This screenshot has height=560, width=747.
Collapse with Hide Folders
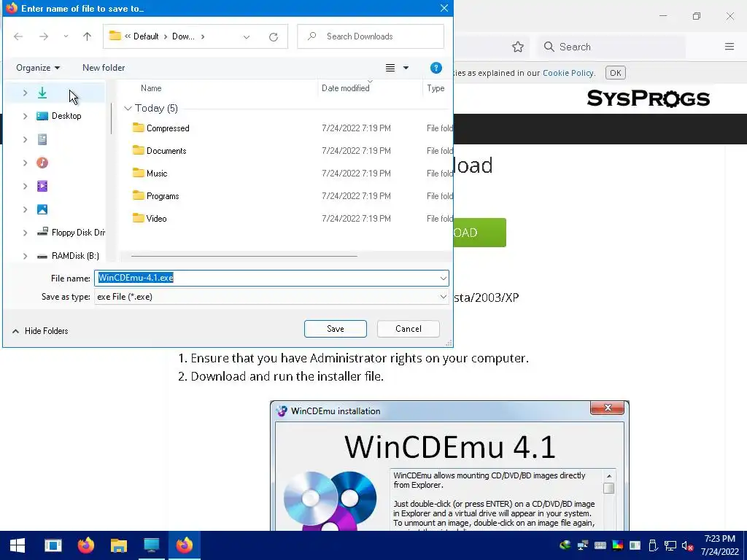[40, 331]
